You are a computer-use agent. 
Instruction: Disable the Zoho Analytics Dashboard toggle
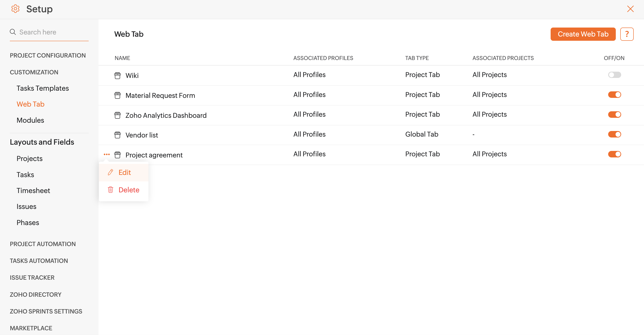coord(614,114)
